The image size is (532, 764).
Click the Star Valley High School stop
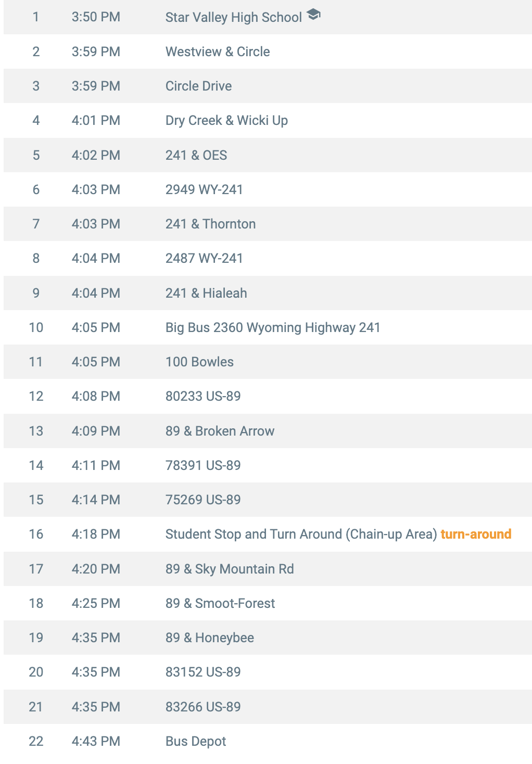coord(234,17)
